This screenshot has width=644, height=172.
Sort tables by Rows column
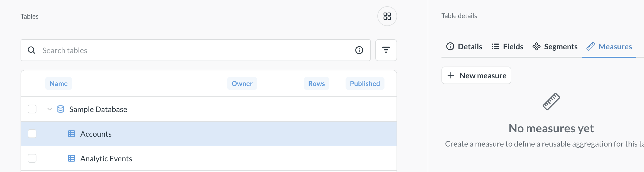316,84
